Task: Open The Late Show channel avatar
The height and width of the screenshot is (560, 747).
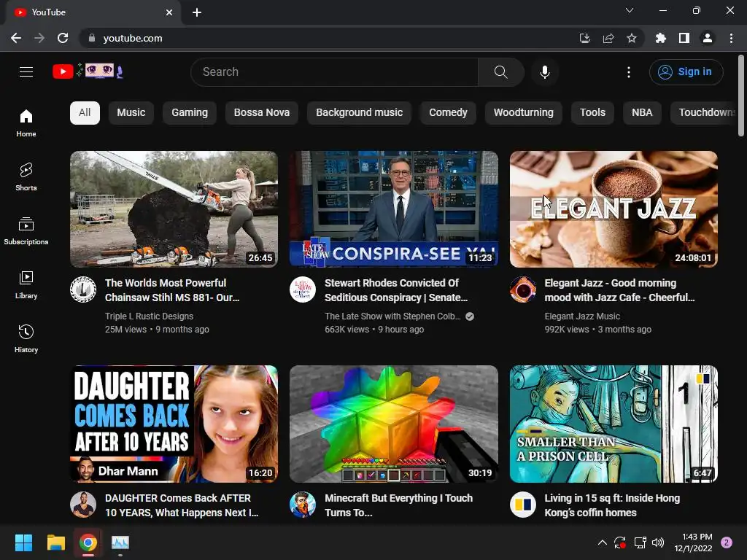Action: coord(303,289)
